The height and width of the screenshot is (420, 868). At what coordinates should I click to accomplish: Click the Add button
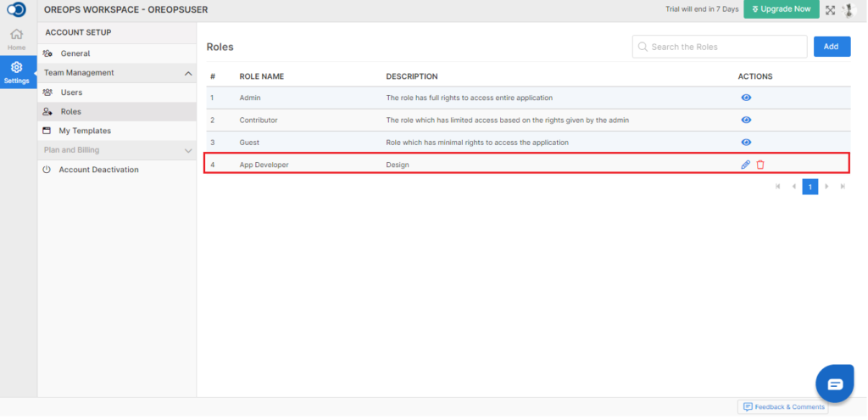(832, 47)
